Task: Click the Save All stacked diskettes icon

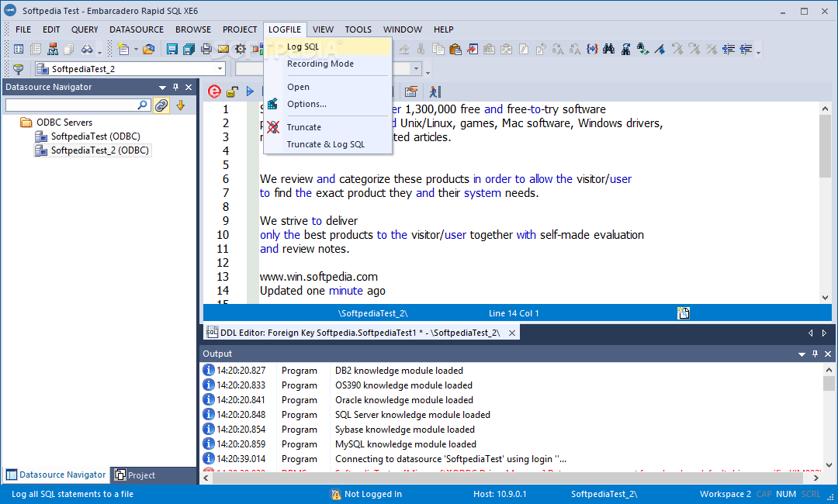Action: [189, 50]
